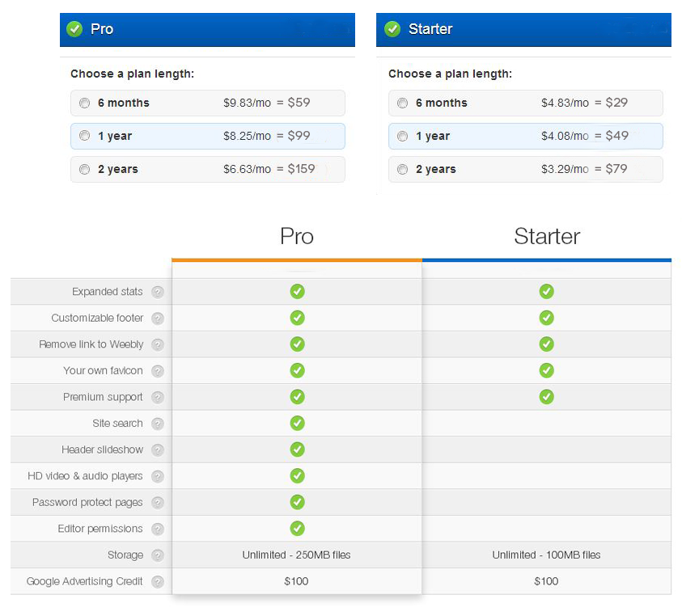The image size is (682, 616).
Task: Click the 'Remove link to Weebly' label
Action: [x=91, y=344]
